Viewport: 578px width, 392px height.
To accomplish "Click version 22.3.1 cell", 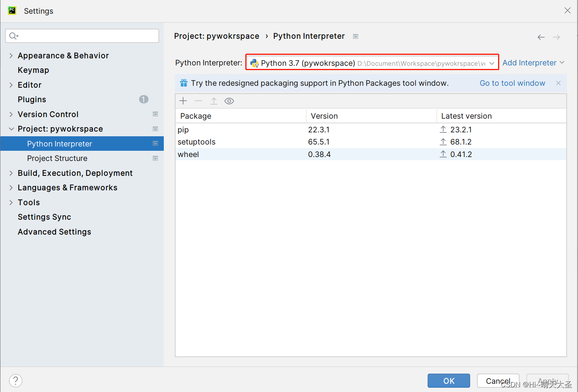I will tap(319, 130).
